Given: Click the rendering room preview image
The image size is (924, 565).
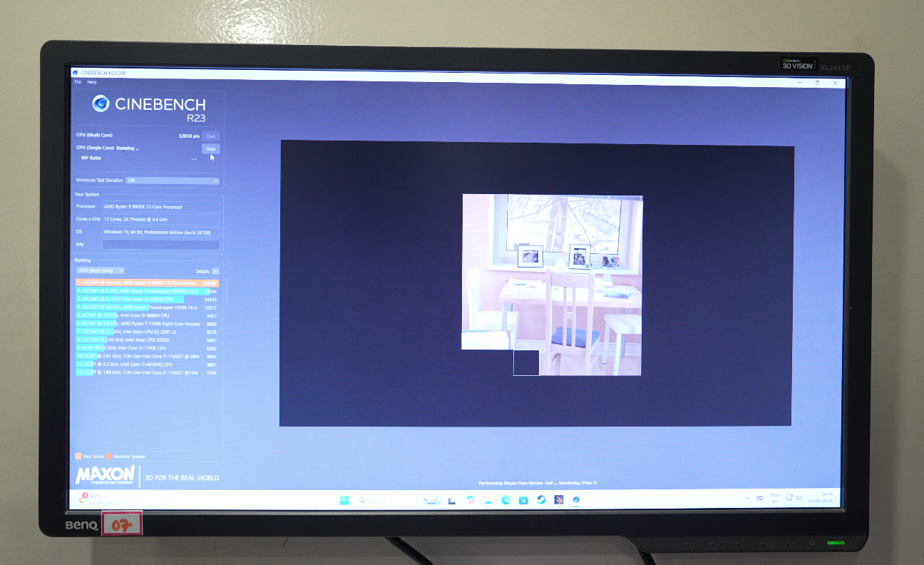Looking at the screenshot, I should click(552, 284).
